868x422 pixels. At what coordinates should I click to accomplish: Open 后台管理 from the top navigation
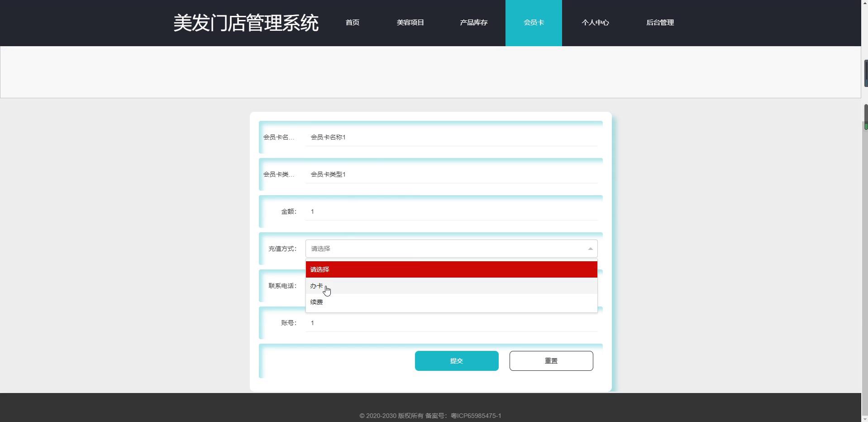click(660, 23)
